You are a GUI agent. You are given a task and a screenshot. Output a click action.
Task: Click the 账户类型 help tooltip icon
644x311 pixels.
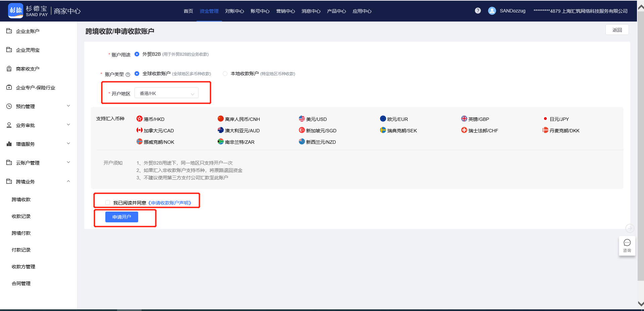(x=128, y=74)
